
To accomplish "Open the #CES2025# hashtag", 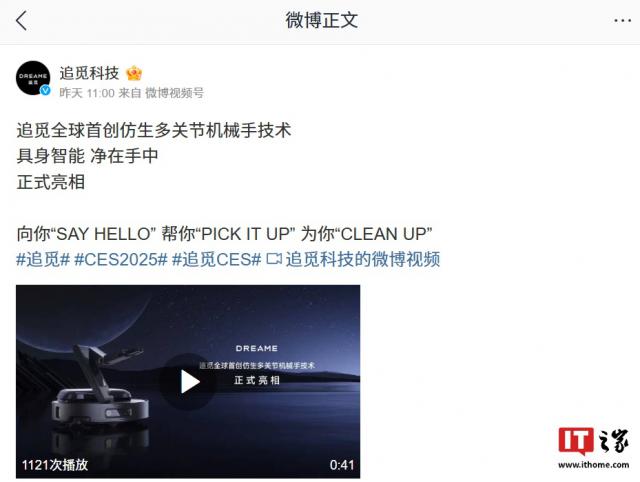I will pyautogui.click(x=121, y=259).
